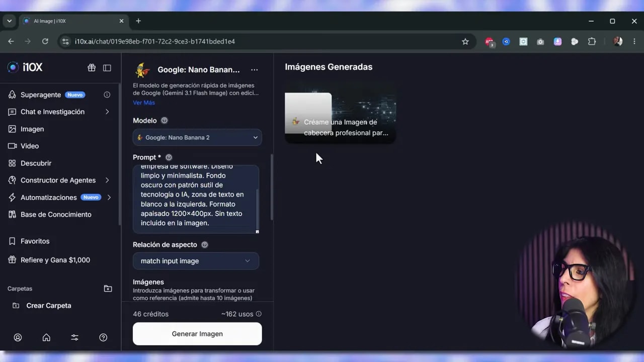Click help icon next to Modelo
This screenshot has height=362, width=644.
(164, 121)
